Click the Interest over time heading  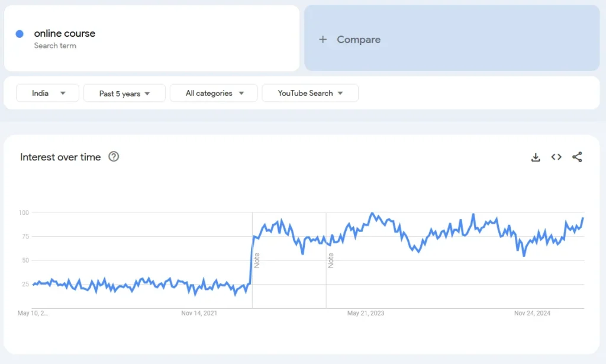60,157
